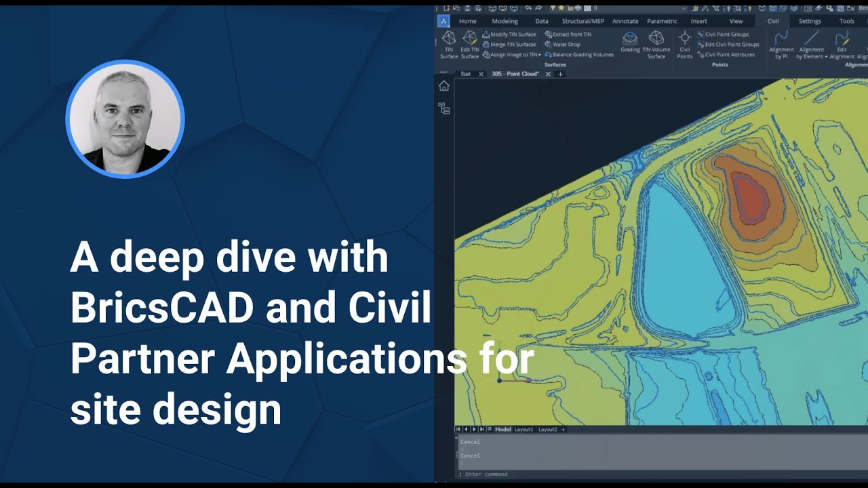Select the Edit TIN Surface tool
Image resolution: width=868 pixels, height=488 pixels.
click(470, 44)
